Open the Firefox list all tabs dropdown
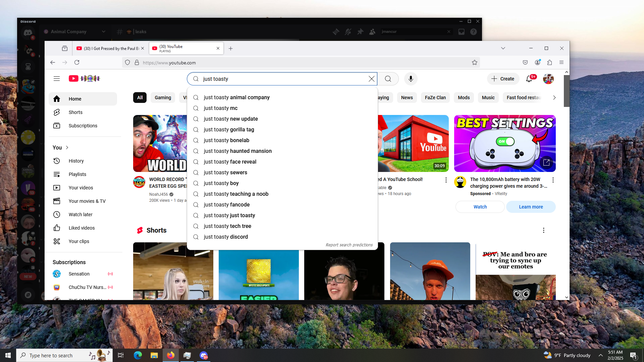The width and height of the screenshot is (644, 362). [x=503, y=48]
